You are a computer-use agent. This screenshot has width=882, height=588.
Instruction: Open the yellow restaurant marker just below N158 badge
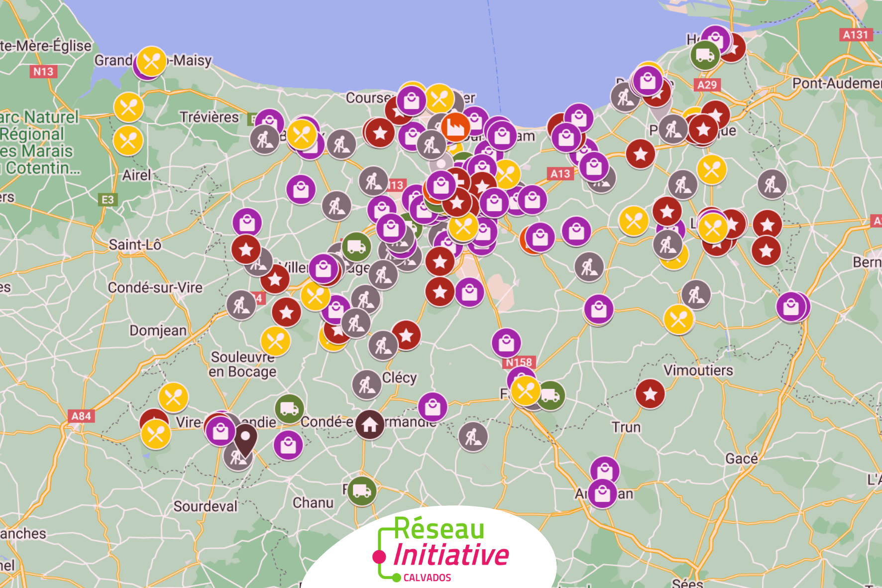point(526,391)
